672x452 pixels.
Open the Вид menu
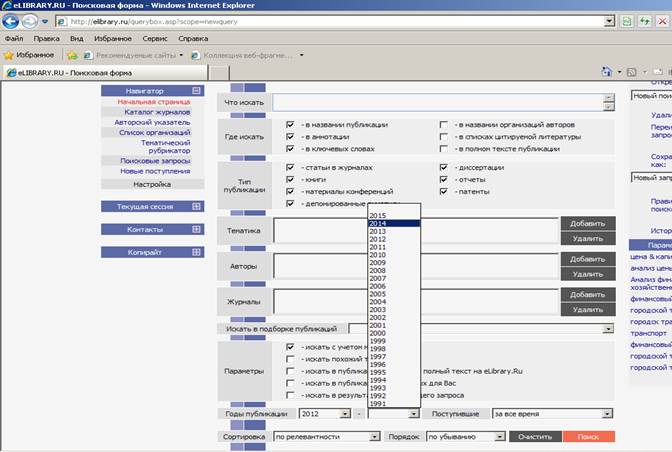77,39
